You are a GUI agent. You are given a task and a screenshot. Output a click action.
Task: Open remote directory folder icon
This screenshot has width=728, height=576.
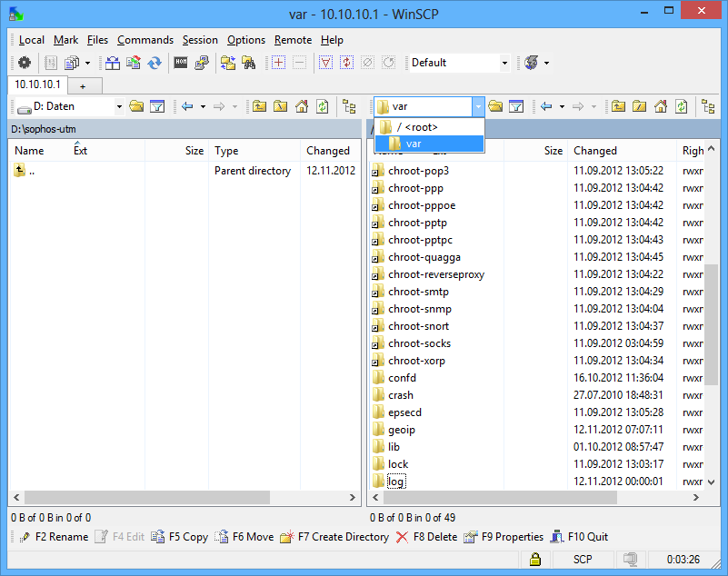[495, 106]
